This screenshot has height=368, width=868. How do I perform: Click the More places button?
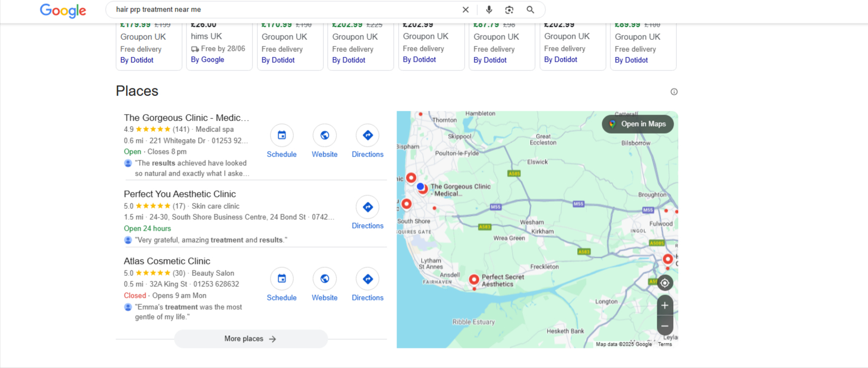click(251, 339)
